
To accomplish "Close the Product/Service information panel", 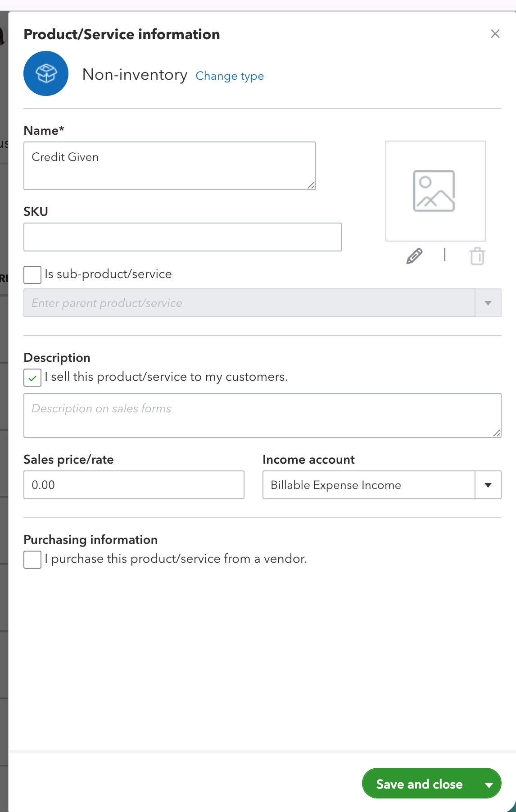I will 495,34.
